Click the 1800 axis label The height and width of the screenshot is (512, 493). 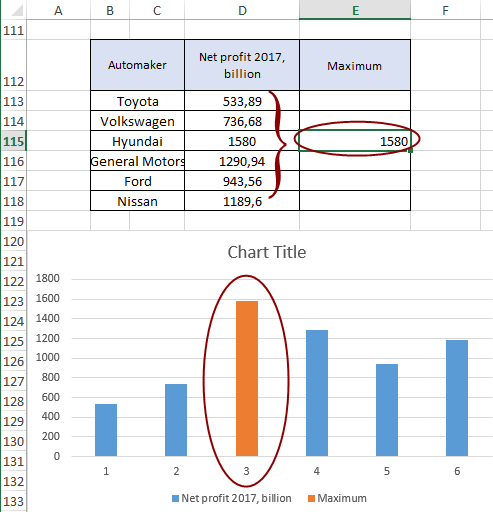48,278
